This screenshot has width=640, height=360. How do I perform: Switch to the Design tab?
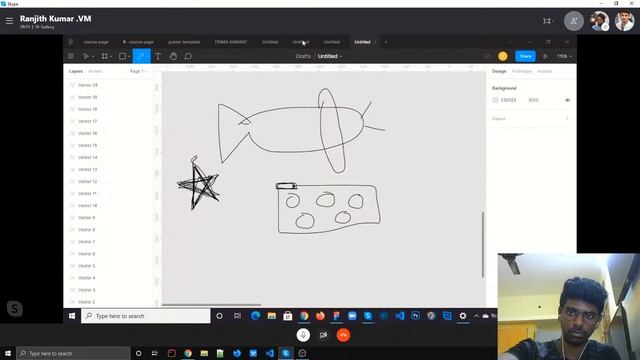point(499,71)
